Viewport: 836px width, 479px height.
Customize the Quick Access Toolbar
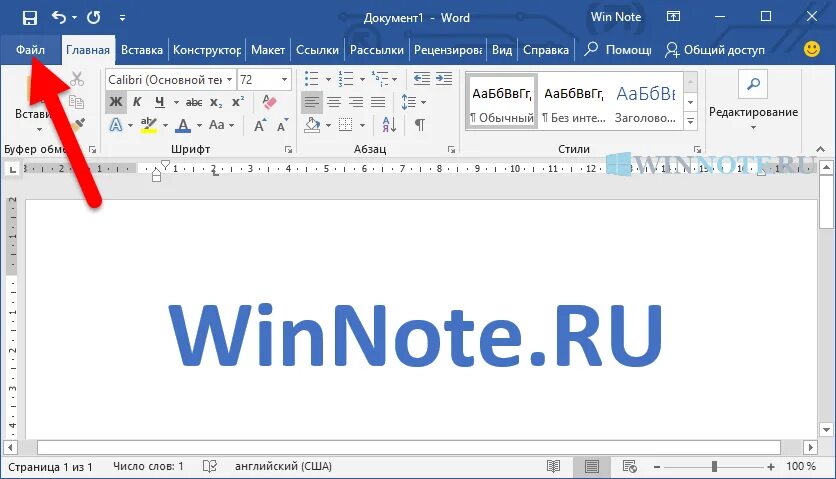[122, 18]
